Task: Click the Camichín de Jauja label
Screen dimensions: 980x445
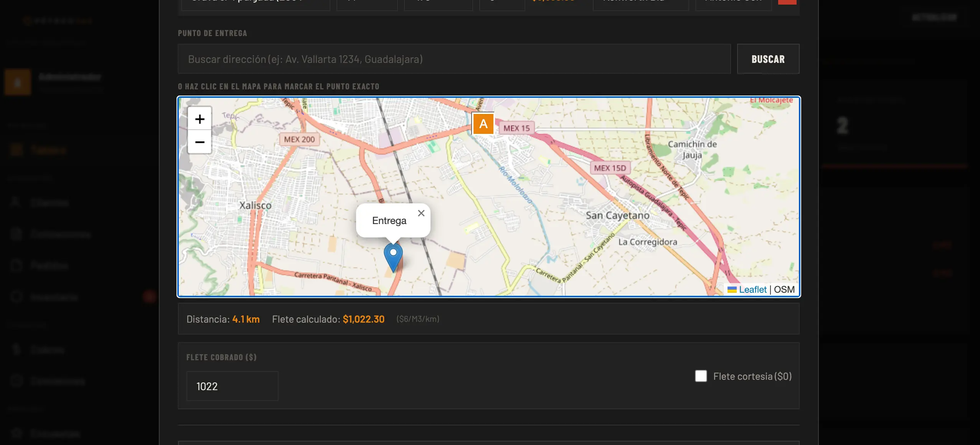Action: tap(692, 150)
